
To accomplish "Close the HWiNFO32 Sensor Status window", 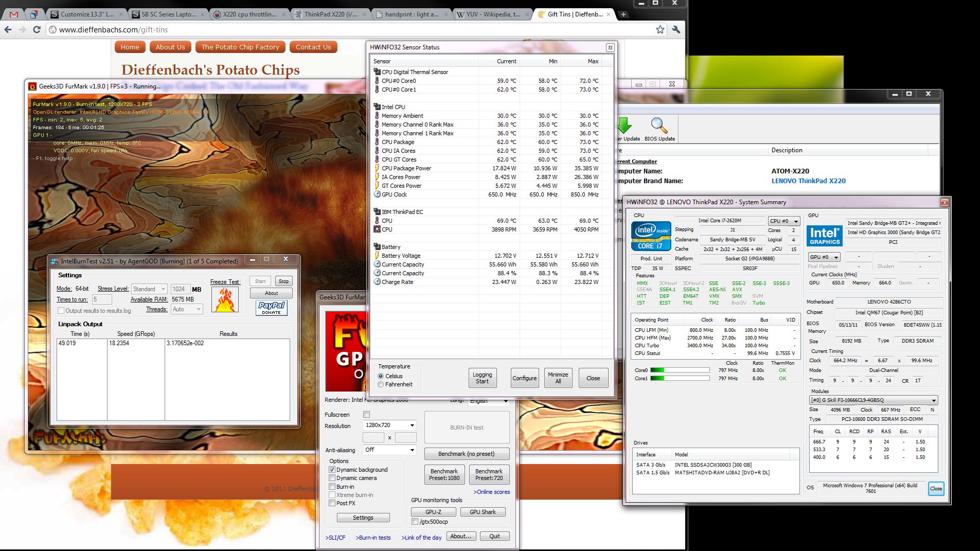I will click(x=610, y=47).
